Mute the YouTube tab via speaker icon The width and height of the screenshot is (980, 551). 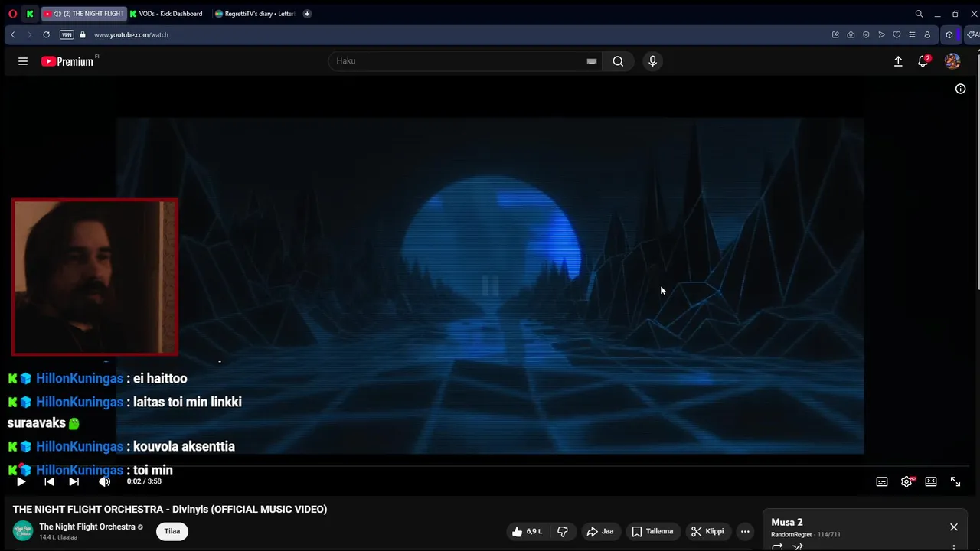[x=57, y=14]
